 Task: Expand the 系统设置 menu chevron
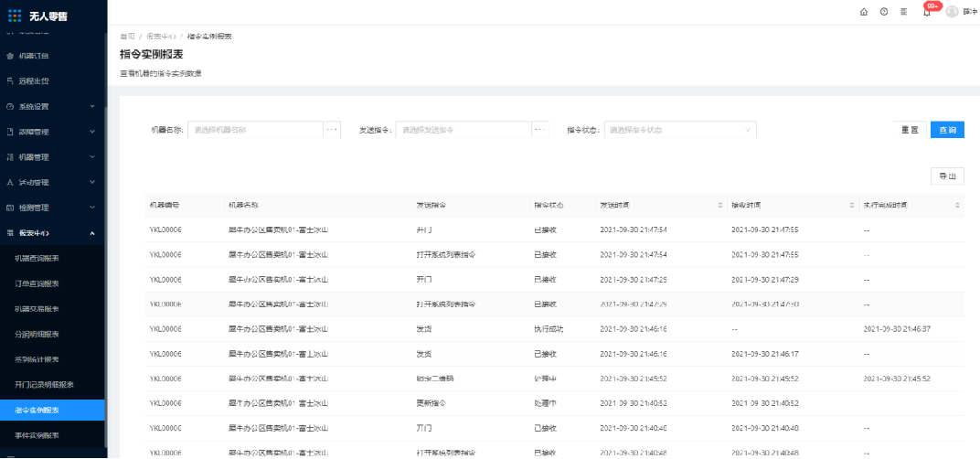pos(92,106)
